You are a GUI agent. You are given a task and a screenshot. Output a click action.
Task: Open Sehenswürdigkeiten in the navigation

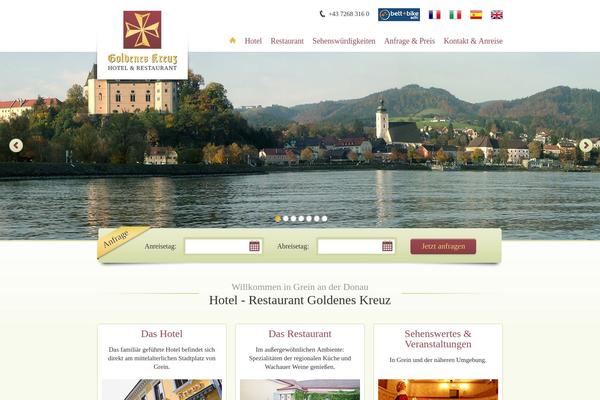[344, 41]
